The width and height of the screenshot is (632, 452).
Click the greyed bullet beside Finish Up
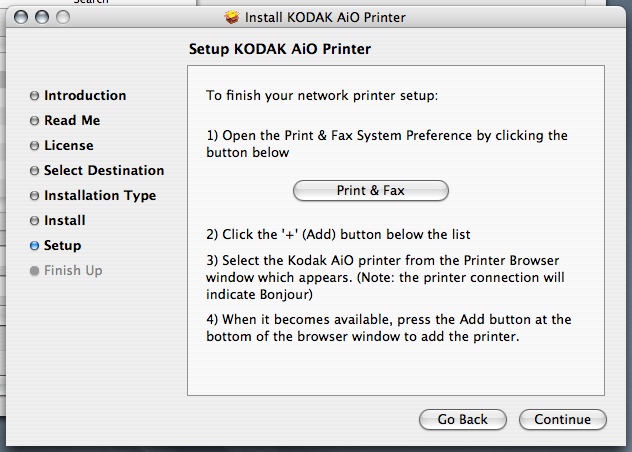point(35,271)
